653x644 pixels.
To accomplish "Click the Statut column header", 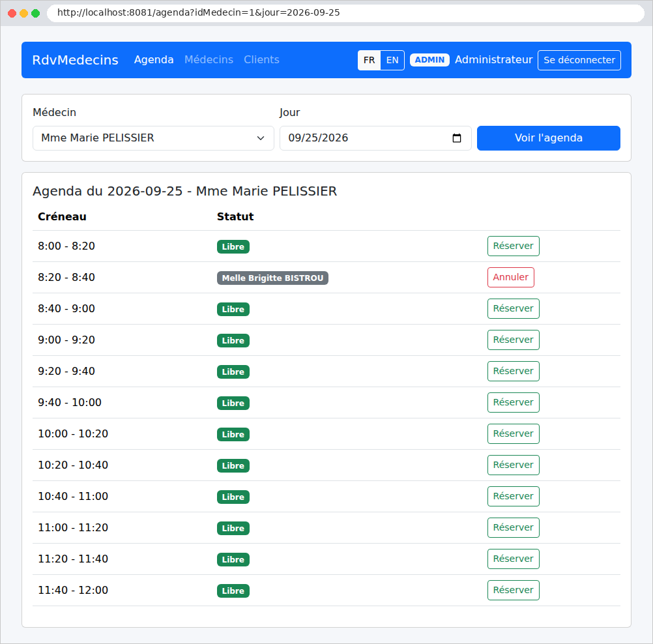I will tap(235, 216).
